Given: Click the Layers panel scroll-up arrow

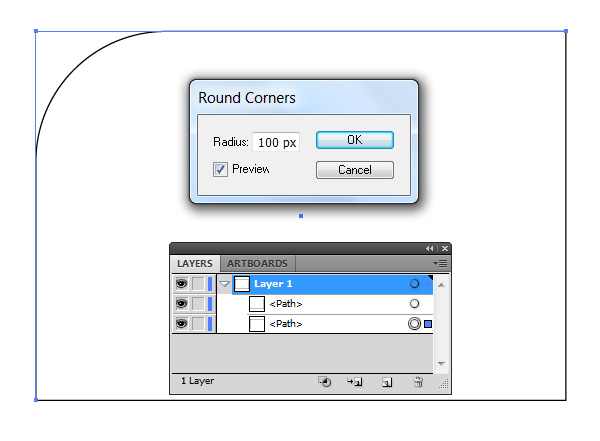Looking at the screenshot, I should 441,285.
